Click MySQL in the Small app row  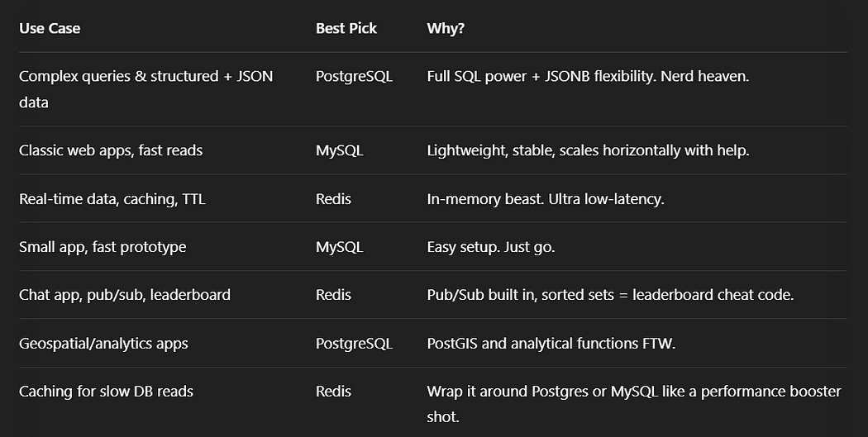339,247
